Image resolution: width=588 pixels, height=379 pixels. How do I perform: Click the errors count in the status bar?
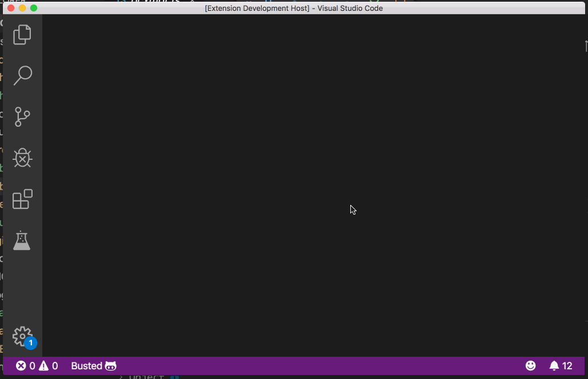click(26, 366)
